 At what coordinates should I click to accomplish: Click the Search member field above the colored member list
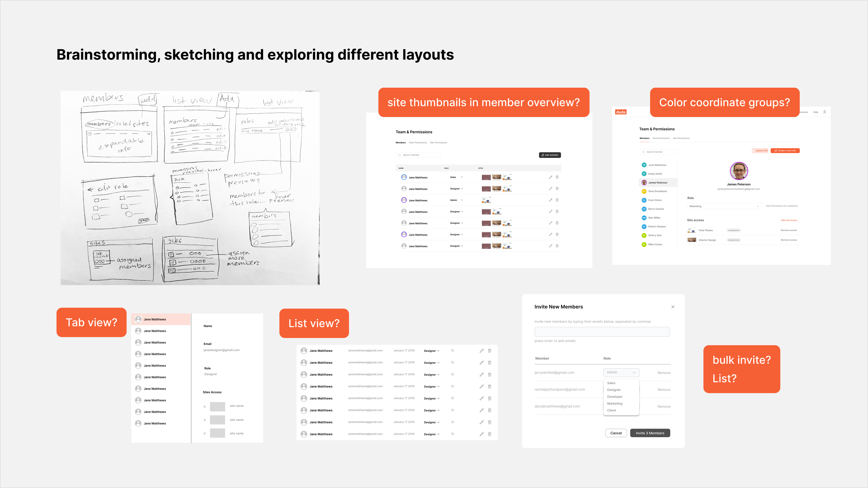pos(658,152)
